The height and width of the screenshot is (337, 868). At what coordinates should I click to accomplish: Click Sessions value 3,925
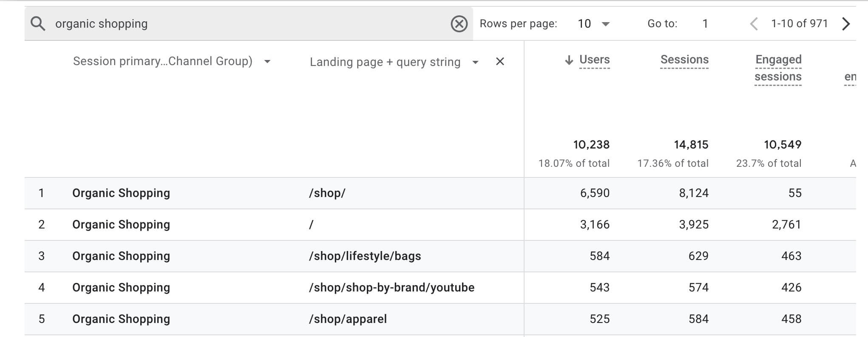(x=694, y=225)
